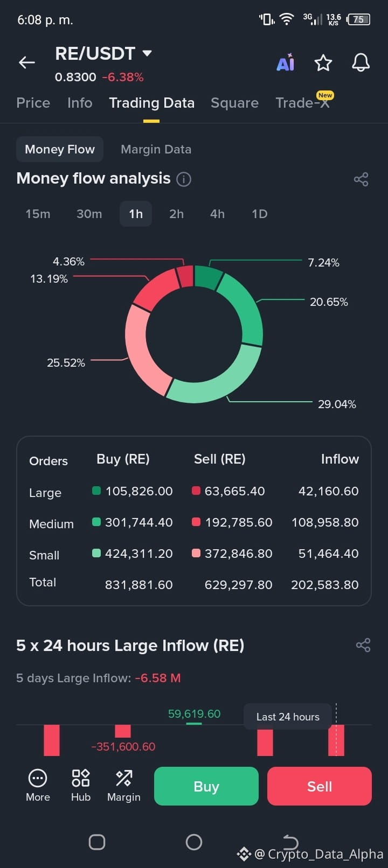The image size is (388, 868).
Task: Select the 15m timeframe
Action: point(38,214)
